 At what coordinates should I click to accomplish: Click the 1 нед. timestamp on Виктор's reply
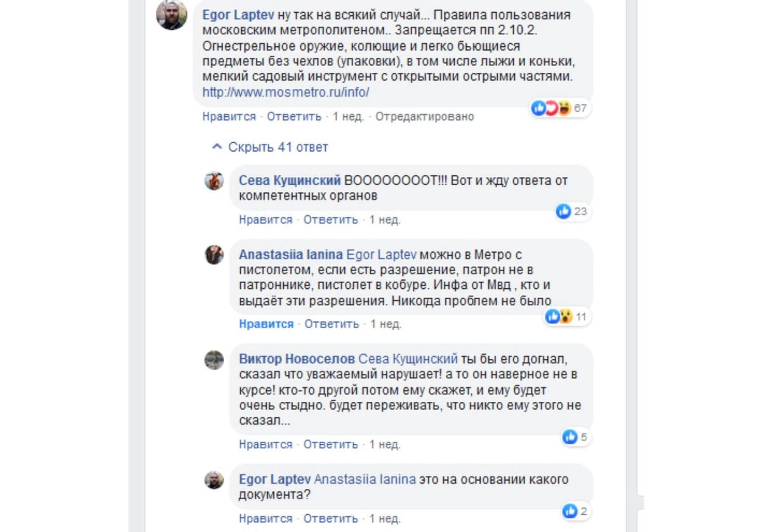385,444
